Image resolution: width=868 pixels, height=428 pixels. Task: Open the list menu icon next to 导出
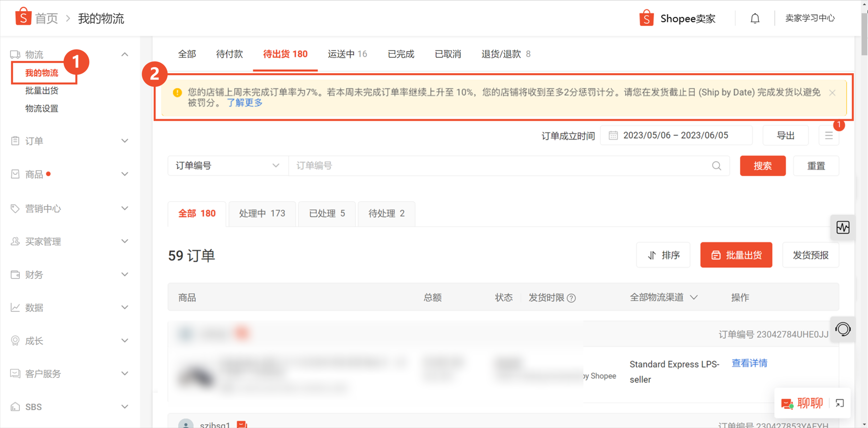pyautogui.click(x=829, y=135)
